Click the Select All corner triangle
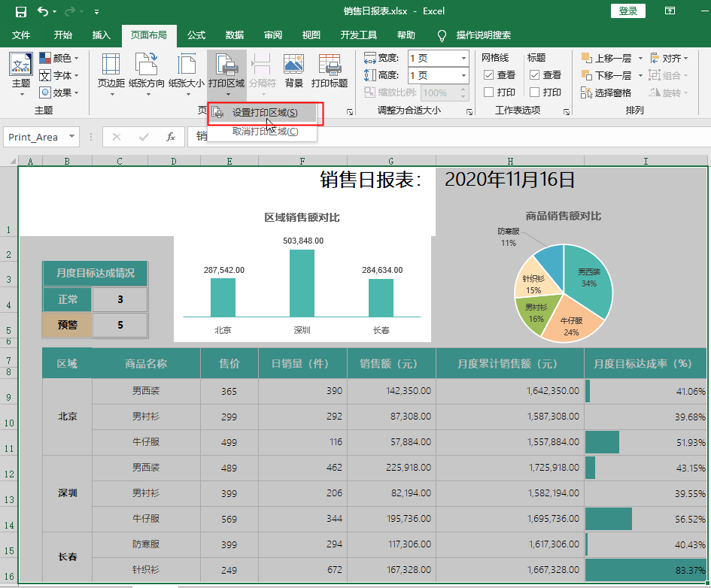 click(x=13, y=161)
